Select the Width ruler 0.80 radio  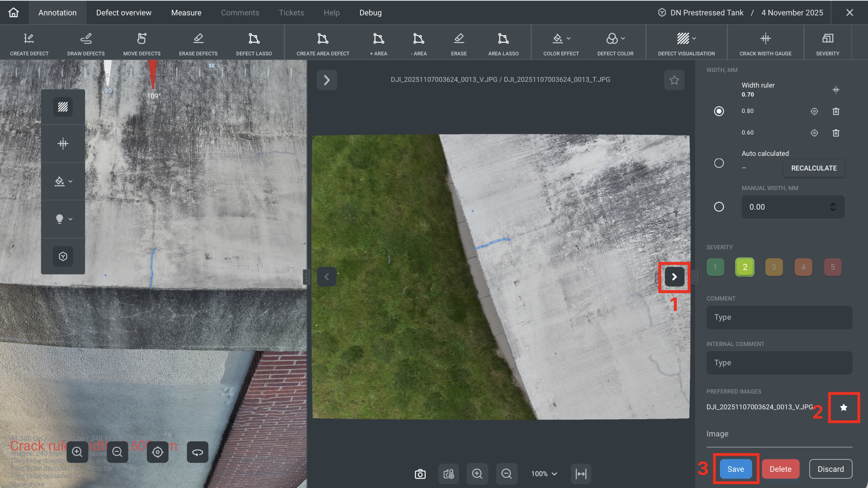[719, 111]
